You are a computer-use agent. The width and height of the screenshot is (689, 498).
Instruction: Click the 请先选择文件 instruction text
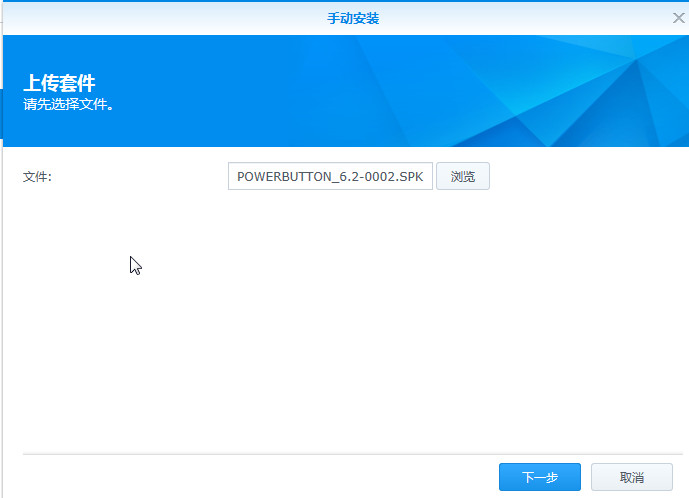[x=68, y=105]
